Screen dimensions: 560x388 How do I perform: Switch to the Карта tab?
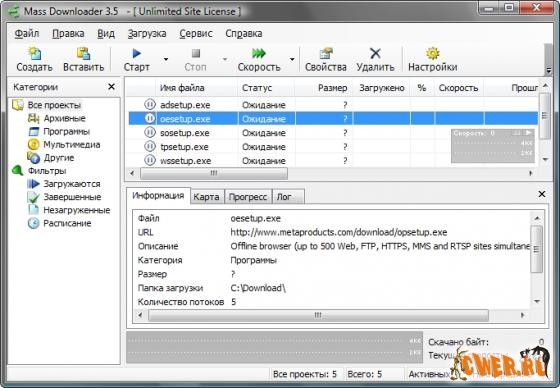click(206, 197)
